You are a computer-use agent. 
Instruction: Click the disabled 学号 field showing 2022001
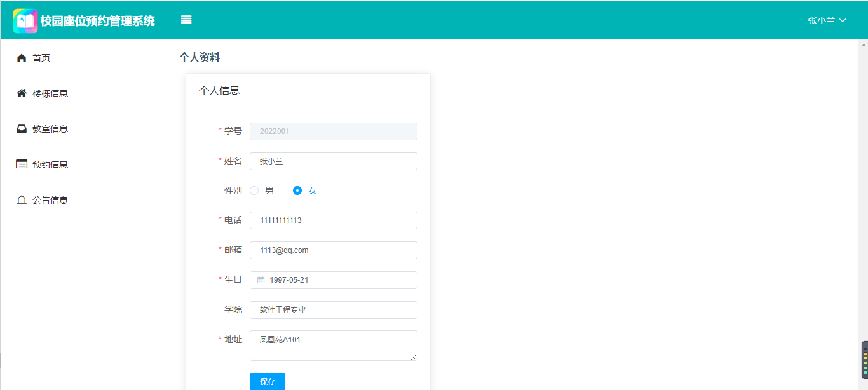(334, 131)
